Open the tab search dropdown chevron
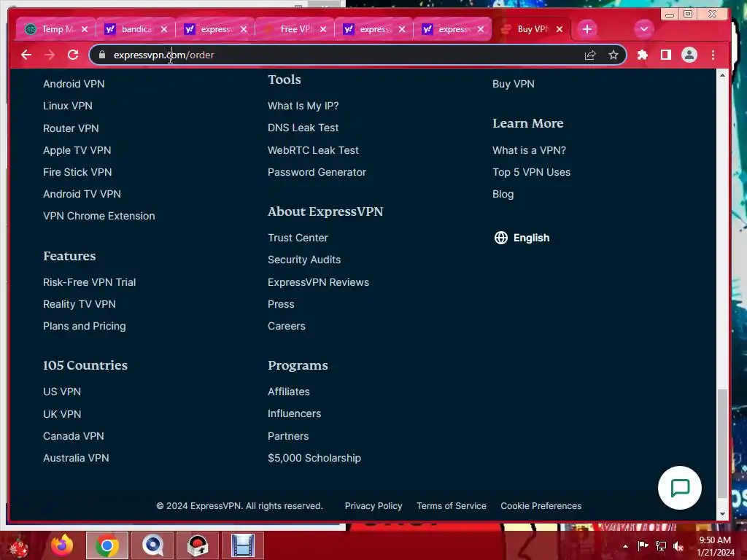The width and height of the screenshot is (747, 560). [643, 29]
